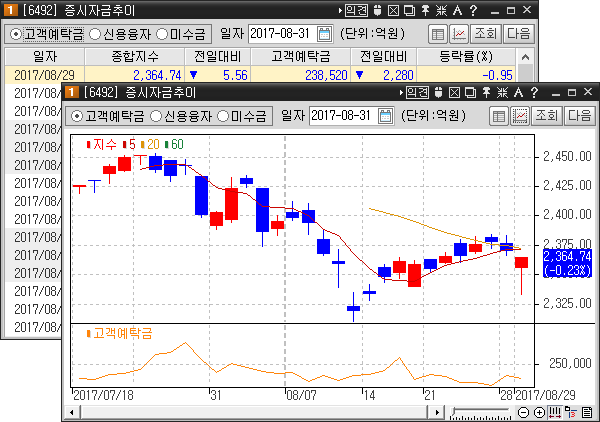The image size is (600, 422).
Task: Click 2017/08/29 row date cell
Action: coord(44,75)
